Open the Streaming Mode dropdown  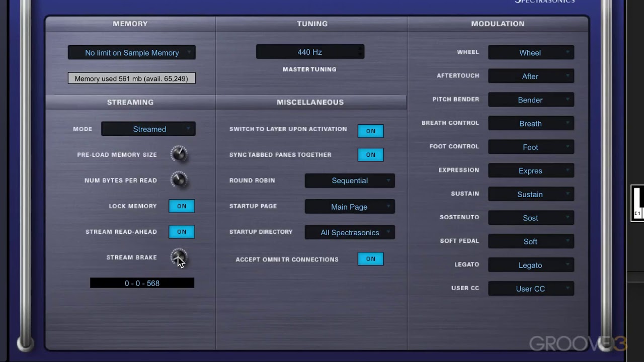click(x=148, y=129)
